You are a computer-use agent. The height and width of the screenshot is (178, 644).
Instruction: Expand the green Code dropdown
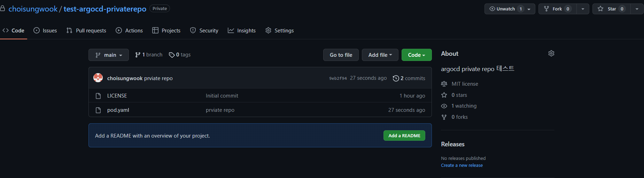tap(417, 55)
